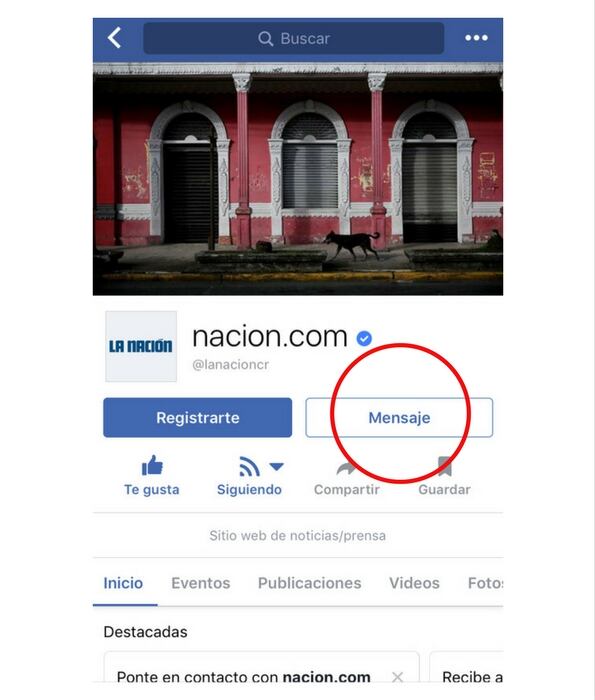The height and width of the screenshot is (700, 595).
Task: Click the Mensaje button
Action: coord(399,417)
